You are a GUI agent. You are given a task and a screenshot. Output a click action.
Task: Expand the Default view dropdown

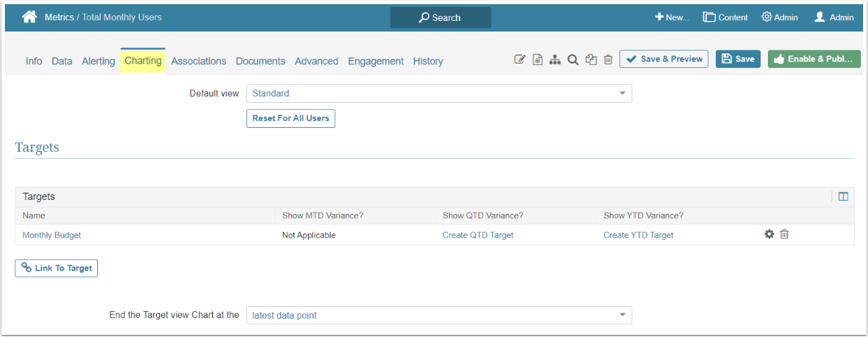coord(439,94)
